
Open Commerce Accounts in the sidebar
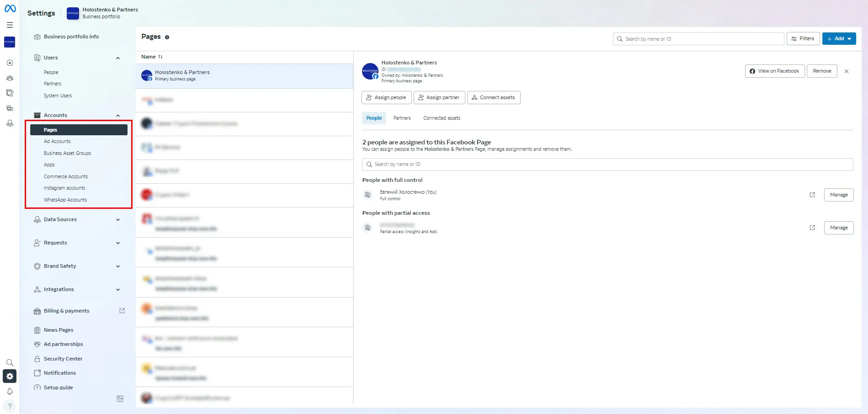tap(66, 176)
